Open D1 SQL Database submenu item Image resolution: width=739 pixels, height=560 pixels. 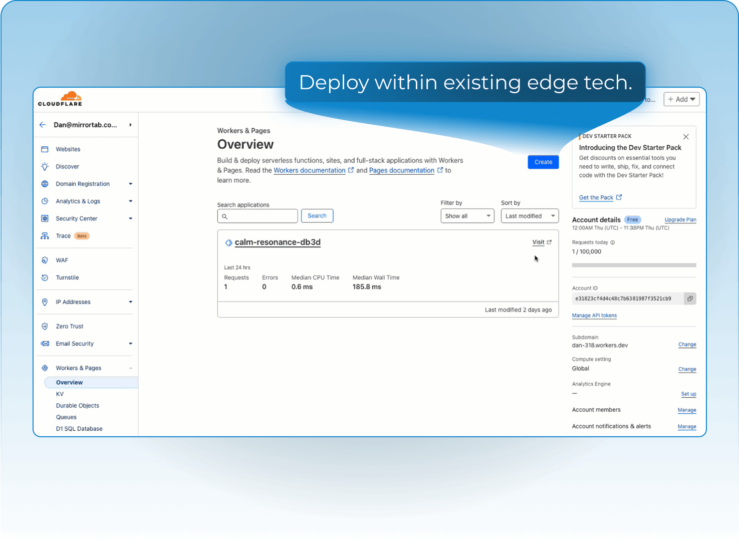click(x=79, y=429)
